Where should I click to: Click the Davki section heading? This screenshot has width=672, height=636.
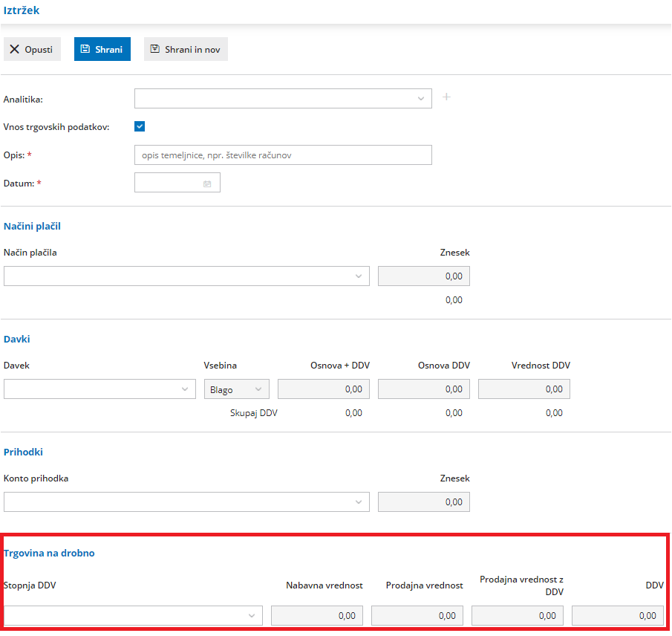click(17, 339)
